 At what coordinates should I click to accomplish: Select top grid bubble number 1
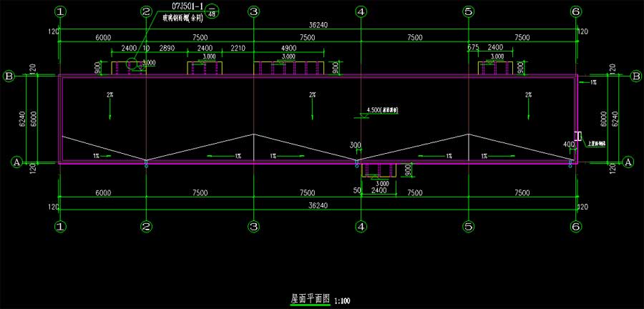click(60, 12)
